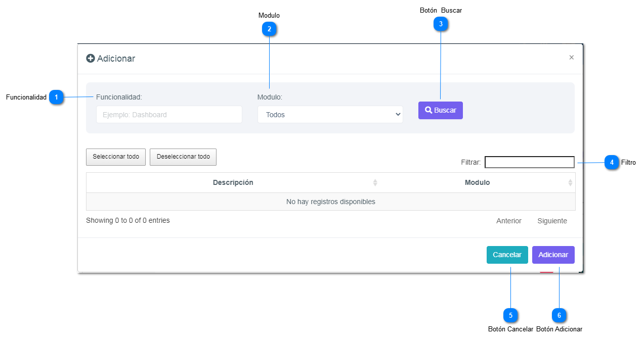This screenshot has height=341, width=644.
Task: Close the Adicionar dialog with the X
Action: 571,58
